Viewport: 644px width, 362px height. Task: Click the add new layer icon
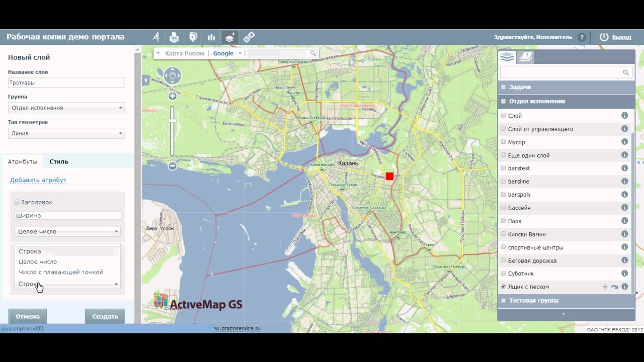click(230, 37)
